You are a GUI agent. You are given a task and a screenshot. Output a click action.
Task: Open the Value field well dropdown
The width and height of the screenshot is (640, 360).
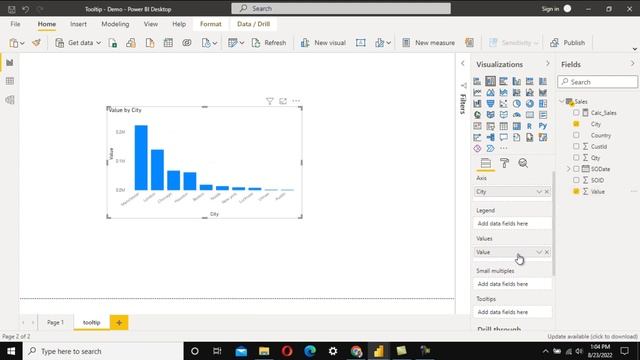tap(539, 252)
